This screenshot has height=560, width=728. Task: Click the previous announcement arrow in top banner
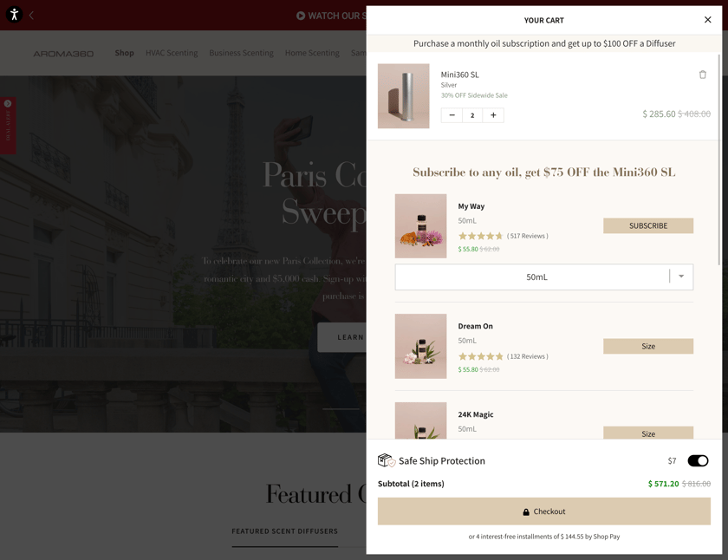click(x=31, y=16)
